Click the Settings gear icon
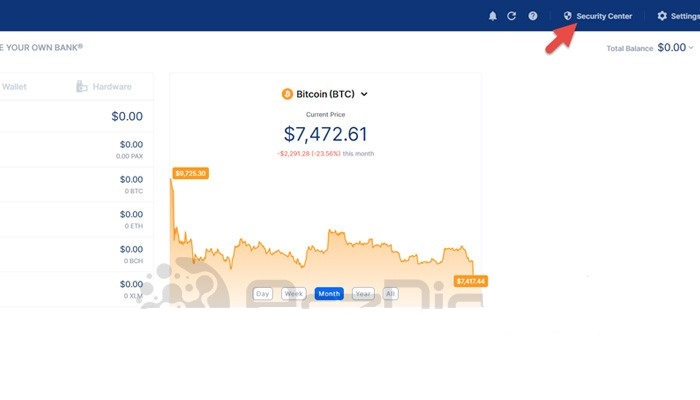700x400 pixels. 662,16
